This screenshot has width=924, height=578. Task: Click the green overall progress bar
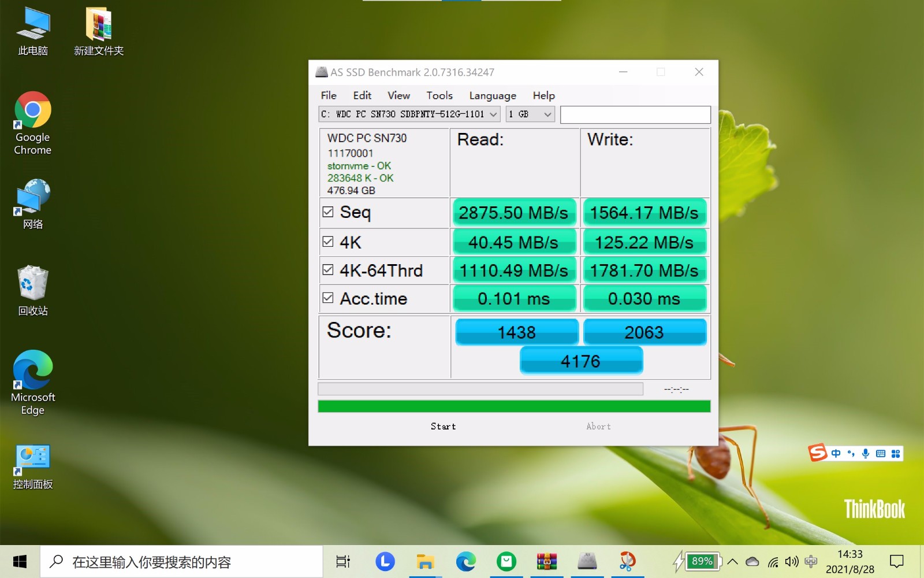[x=514, y=406]
